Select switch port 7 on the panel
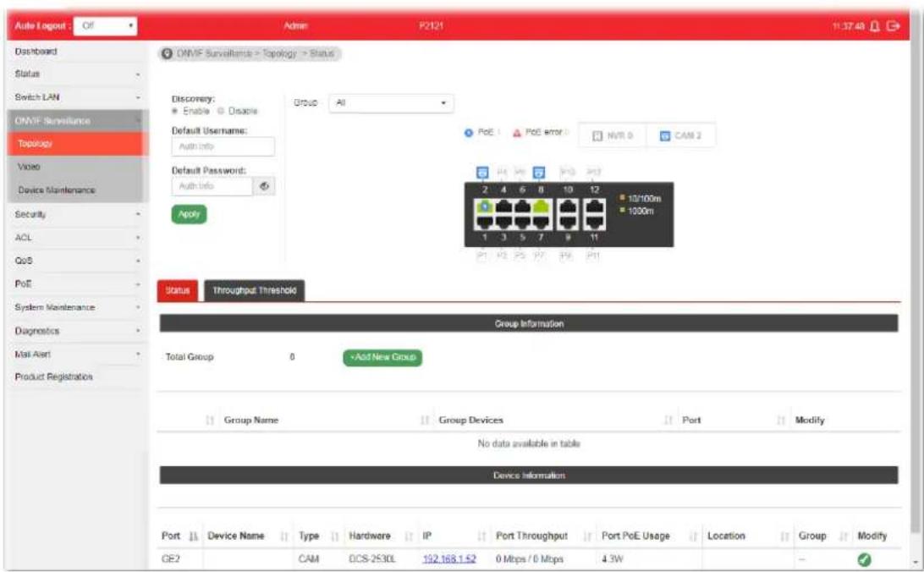The height and width of the screenshot is (572, 924). click(541, 222)
